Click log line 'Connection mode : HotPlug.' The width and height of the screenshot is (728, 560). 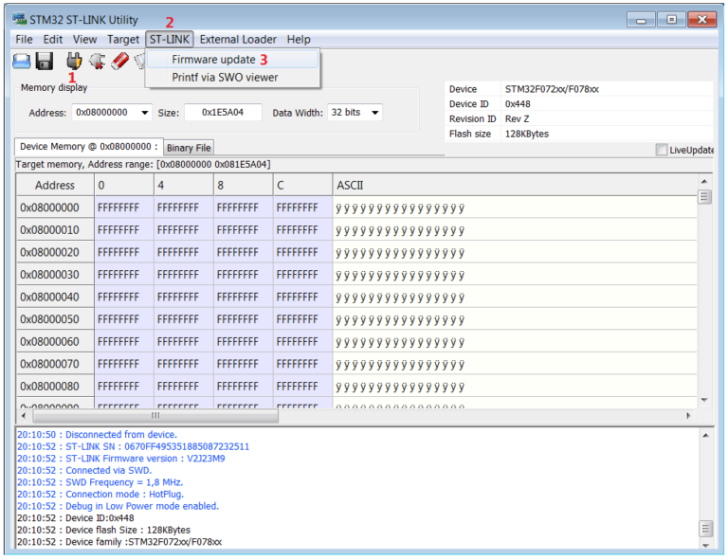100,494
